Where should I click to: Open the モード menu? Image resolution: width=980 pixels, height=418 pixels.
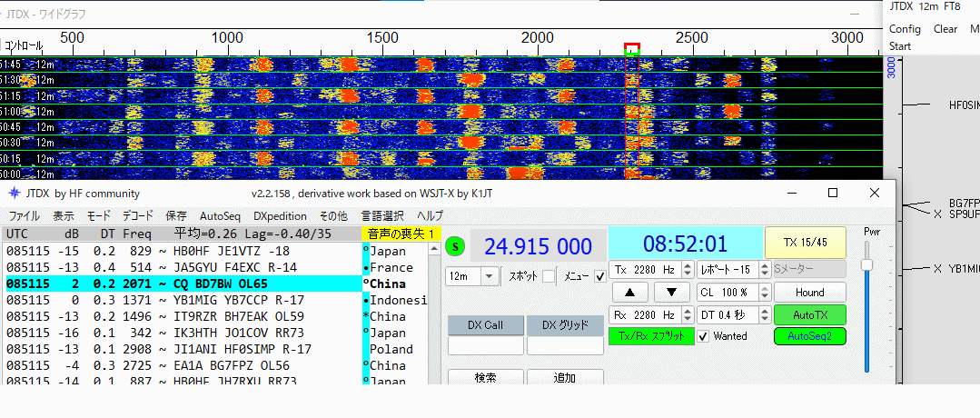coord(99,216)
